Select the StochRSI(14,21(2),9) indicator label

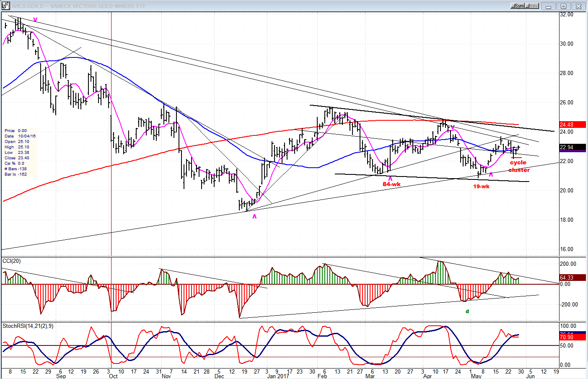(x=28, y=326)
